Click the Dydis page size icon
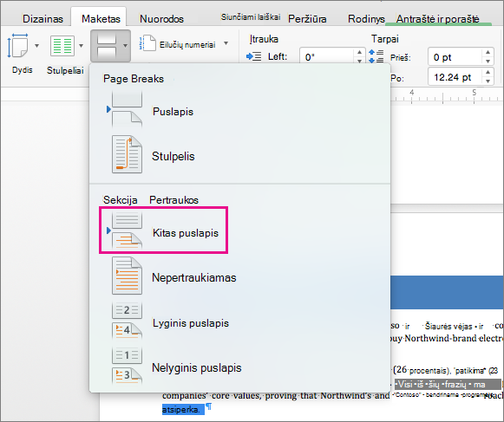Viewport: 504px width, 422px height. tap(17, 46)
